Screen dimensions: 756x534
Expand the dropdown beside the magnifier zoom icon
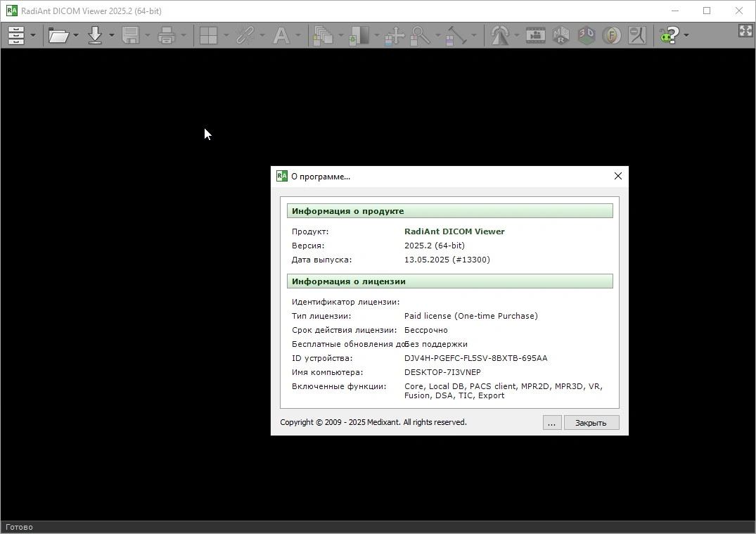click(x=438, y=35)
